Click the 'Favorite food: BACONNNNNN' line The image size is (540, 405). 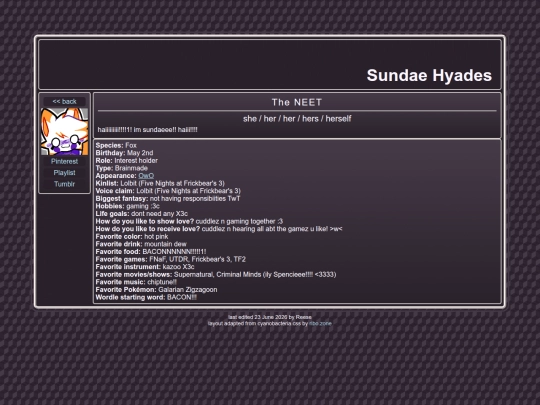coord(151,251)
